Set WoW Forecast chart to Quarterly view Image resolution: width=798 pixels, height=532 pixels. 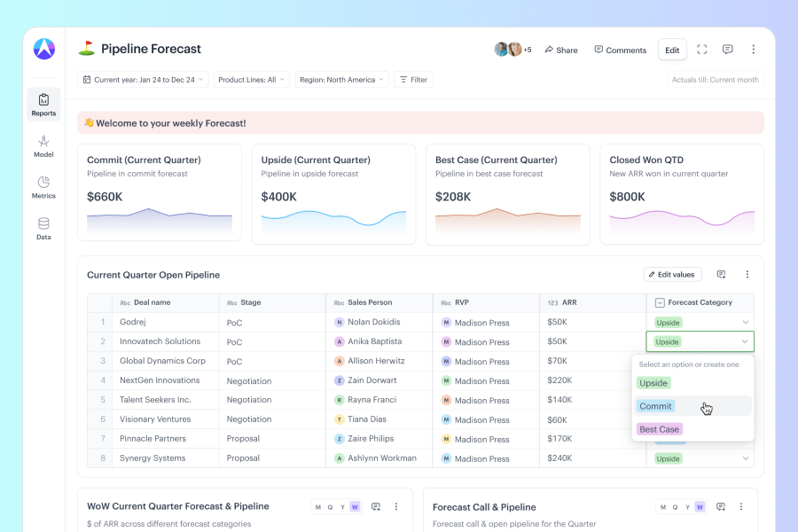pyautogui.click(x=330, y=507)
